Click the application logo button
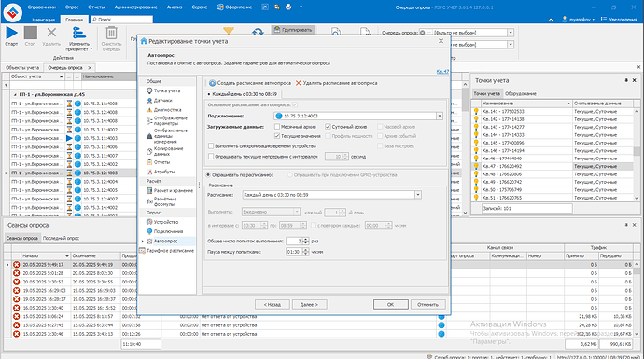 13,12
